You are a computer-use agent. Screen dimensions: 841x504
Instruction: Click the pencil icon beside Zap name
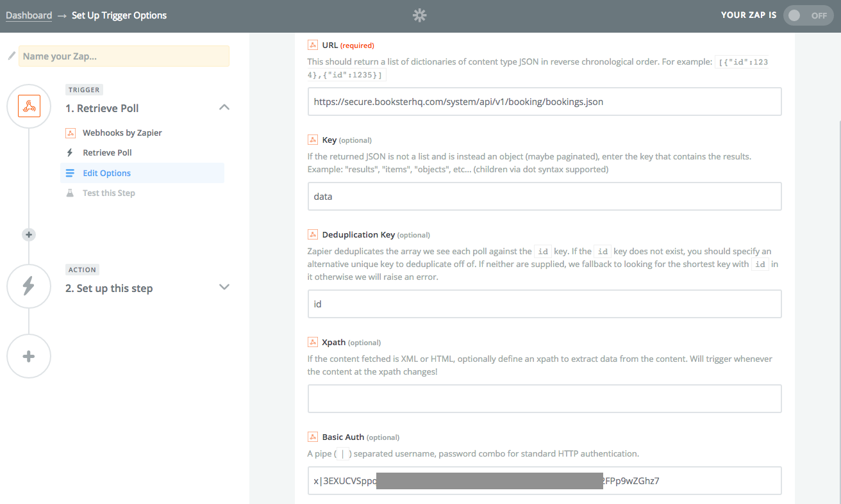[x=11, y=56]
